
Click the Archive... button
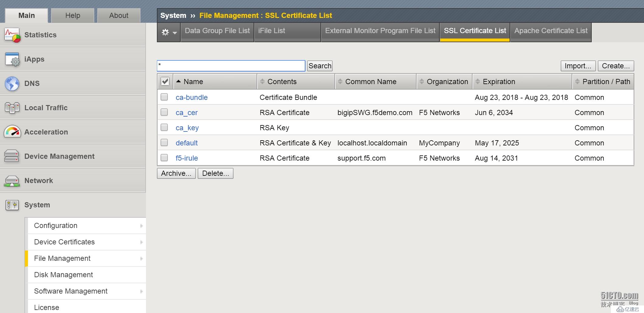(x=176, y=173)
